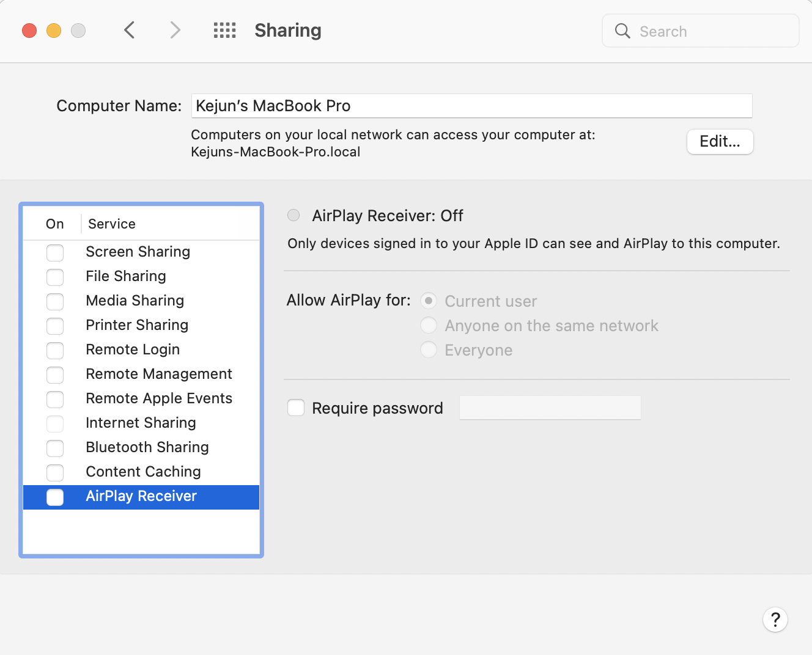Select the File Sharing service row
812x655 pixels.
click(x=141, y=277)
